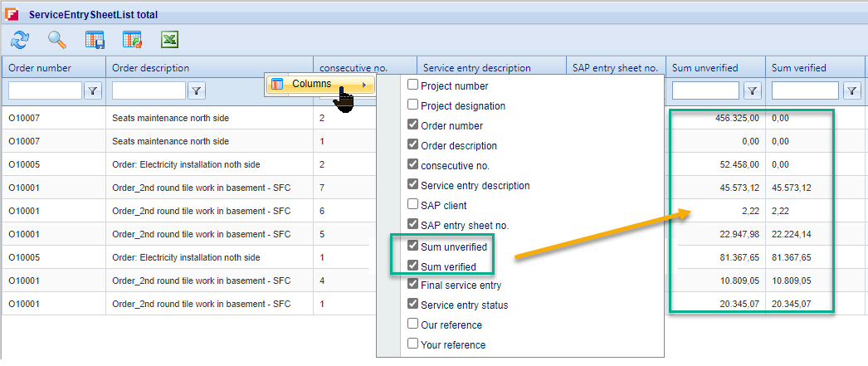Viewport: 868px width, 366px height.
Task: Untick the Final service entry checkbox
Action: 412,285
